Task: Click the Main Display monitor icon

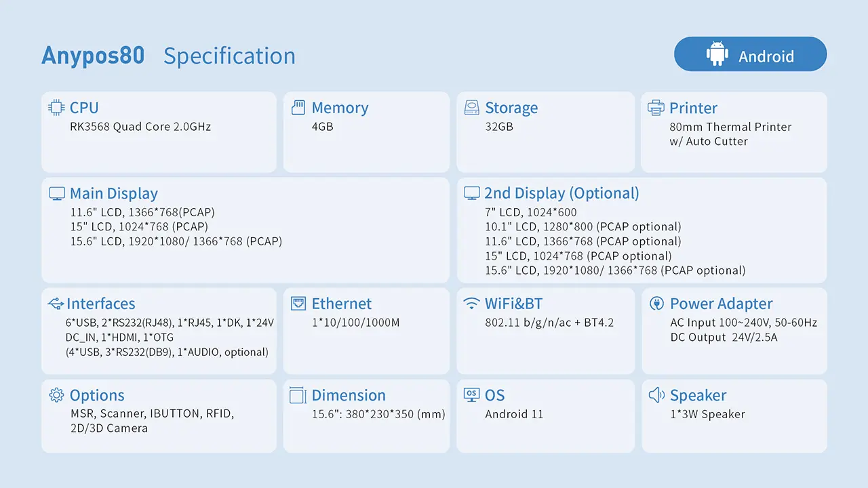Action: [x=57, y=193]
